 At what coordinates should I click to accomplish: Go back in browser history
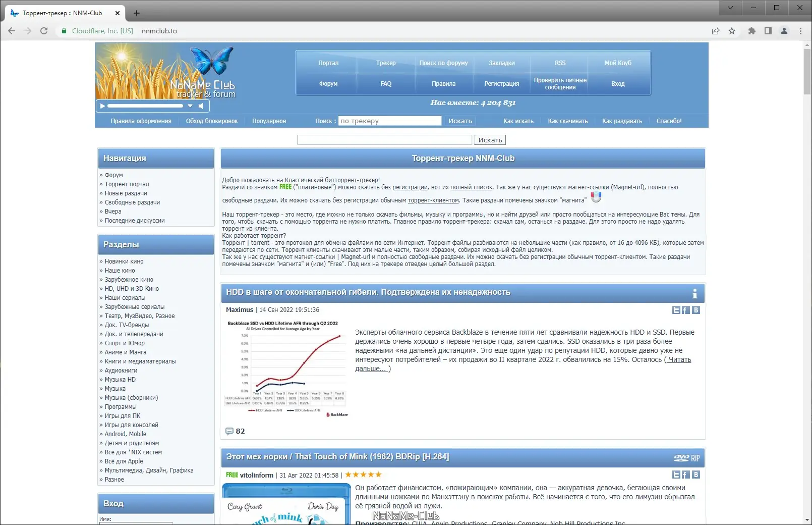pyautogui.click(x=12, y=31)
